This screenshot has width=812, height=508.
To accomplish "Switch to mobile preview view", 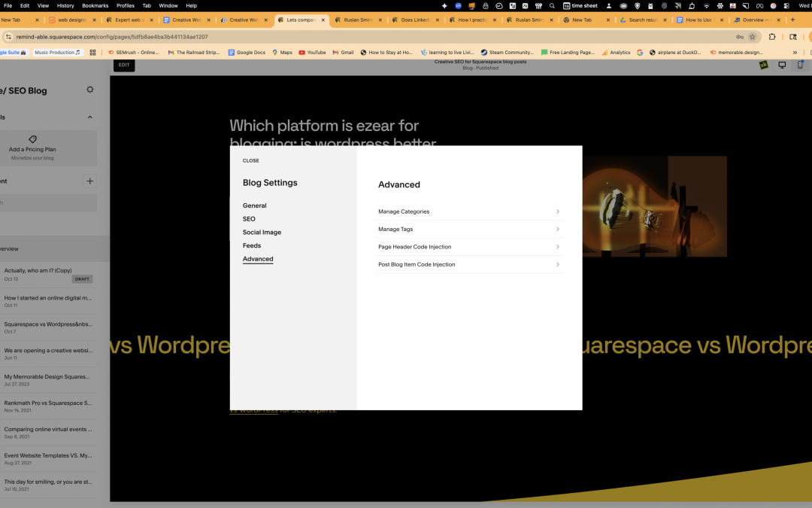I will point(799,65).
